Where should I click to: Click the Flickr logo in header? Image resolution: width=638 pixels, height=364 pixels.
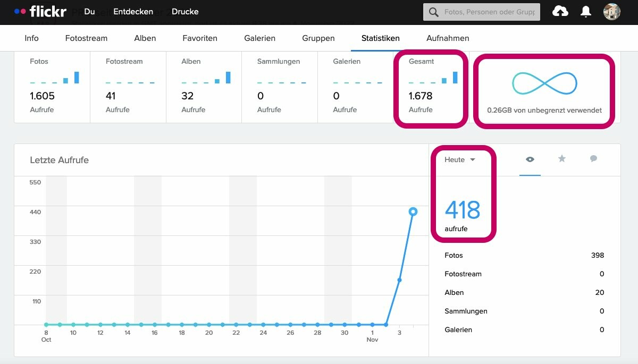[x=40, y=11]
